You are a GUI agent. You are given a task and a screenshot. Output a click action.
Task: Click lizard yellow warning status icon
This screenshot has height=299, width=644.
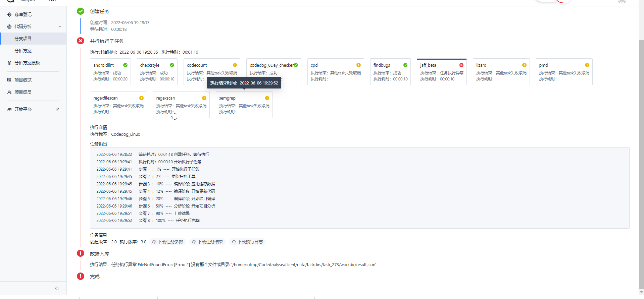coord(524,65)
